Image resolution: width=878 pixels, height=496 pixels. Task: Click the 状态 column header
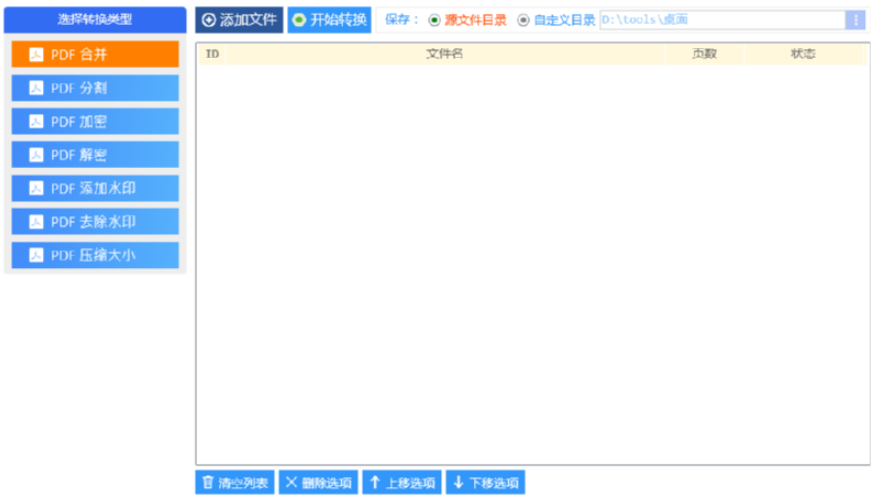pyautogui.click(x=803, y=54)
